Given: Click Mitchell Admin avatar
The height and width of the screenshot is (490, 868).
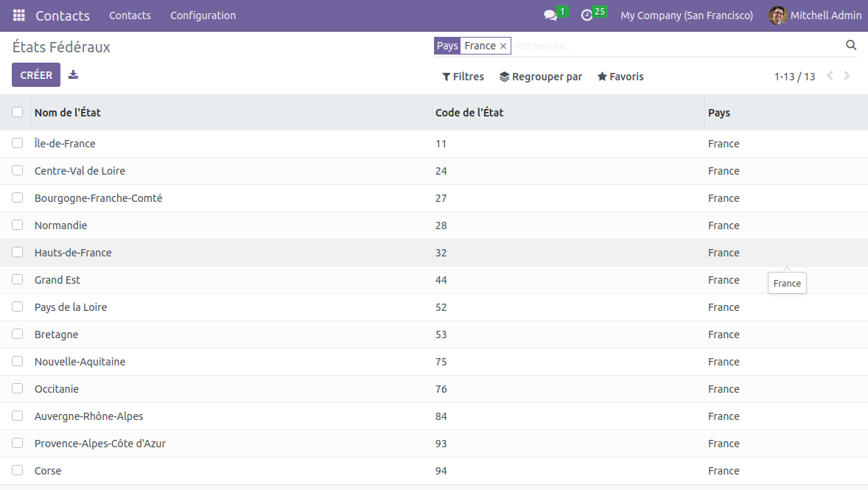Looking at the screenshot, I should click(x=778, y=15).
